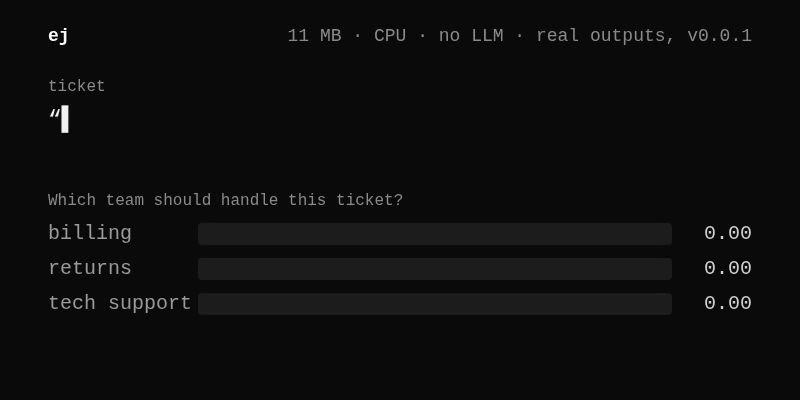
Task: Click the opening quotation mark in ticket
Action: pyautogui.click(x=55, y=114)
